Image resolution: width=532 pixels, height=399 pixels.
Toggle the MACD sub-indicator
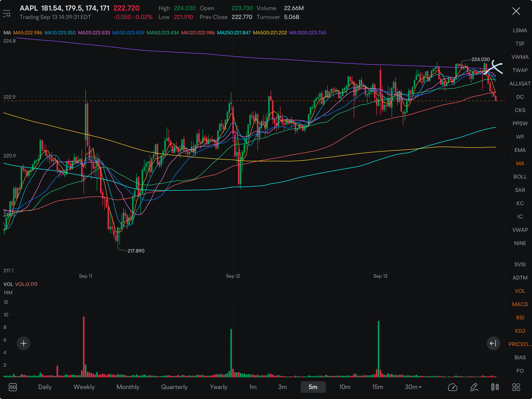[x=520, y=304]
